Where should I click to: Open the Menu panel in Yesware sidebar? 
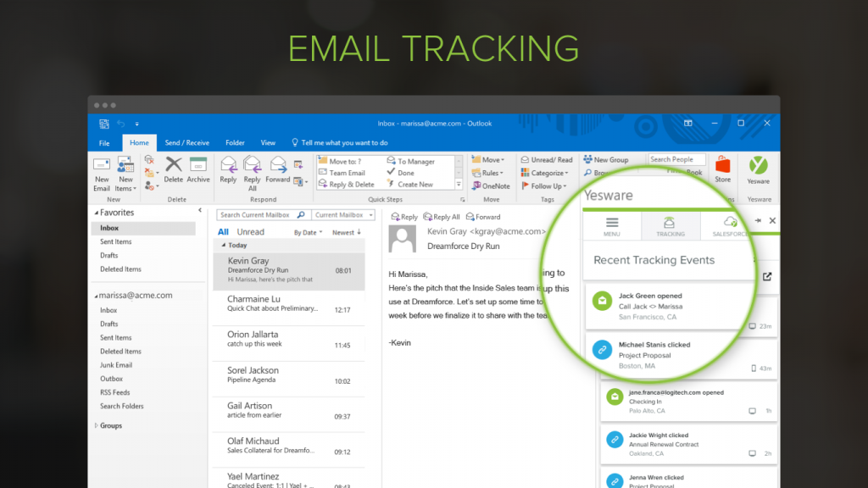[610, 225]
